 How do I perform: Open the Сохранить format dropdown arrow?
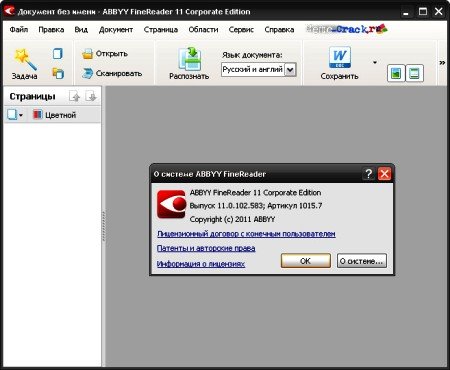point(375,62)
